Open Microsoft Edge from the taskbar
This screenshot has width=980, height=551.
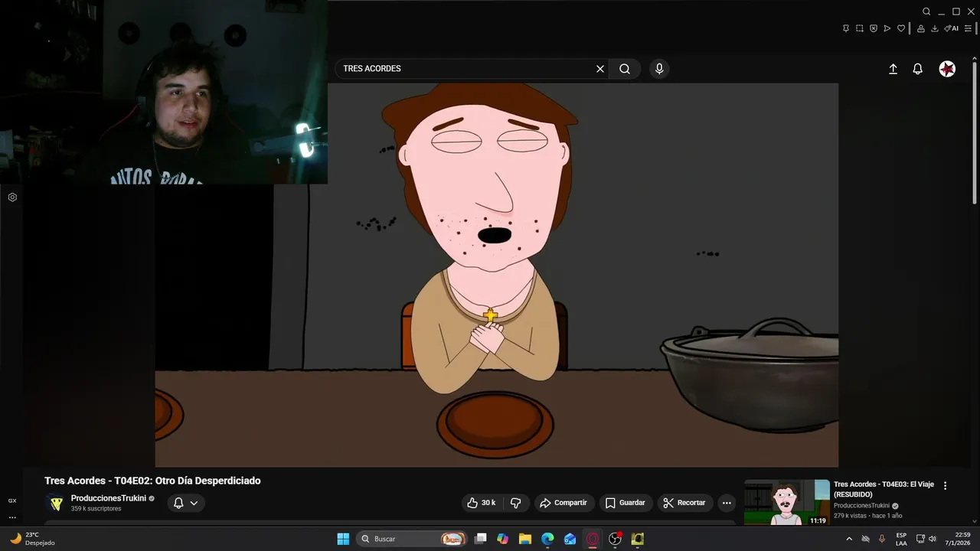[x=547, y=539]
